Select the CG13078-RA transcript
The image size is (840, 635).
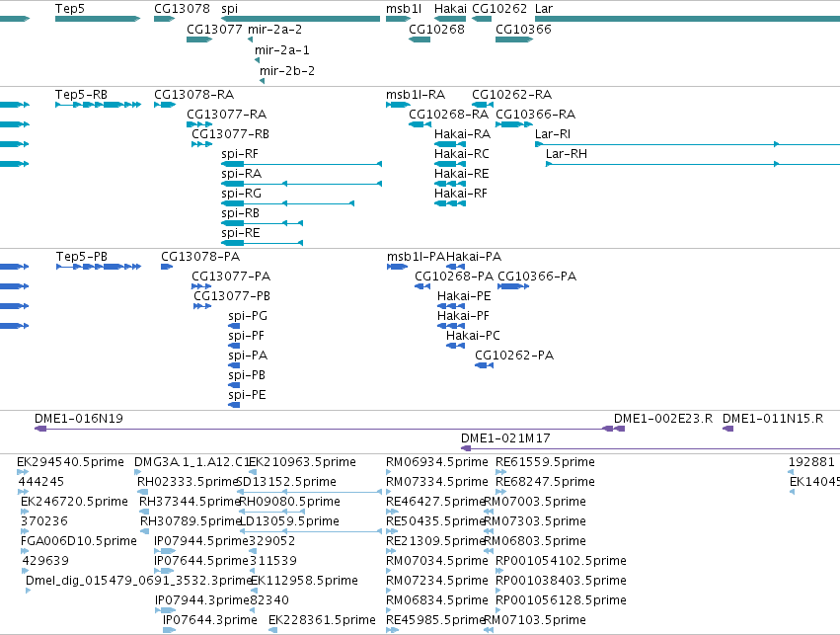tap(165, 105)
